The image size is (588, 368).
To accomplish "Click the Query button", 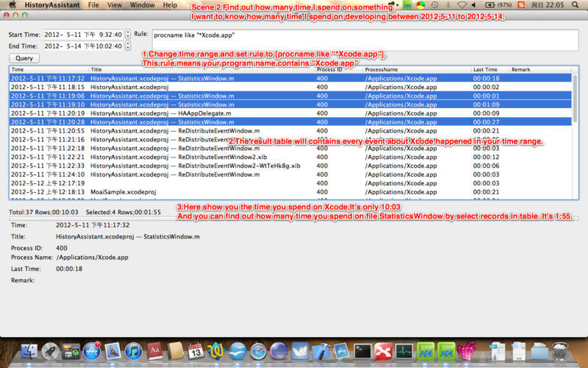I will click(x=24, y=58).
